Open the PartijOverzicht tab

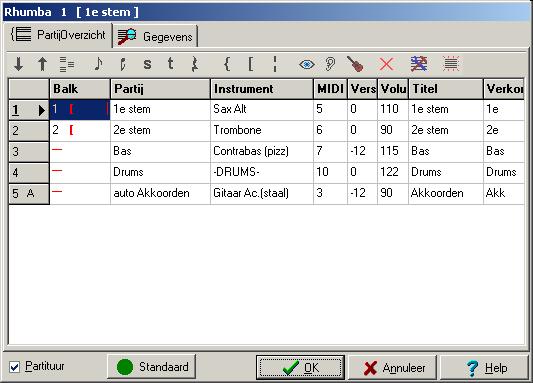58,35
